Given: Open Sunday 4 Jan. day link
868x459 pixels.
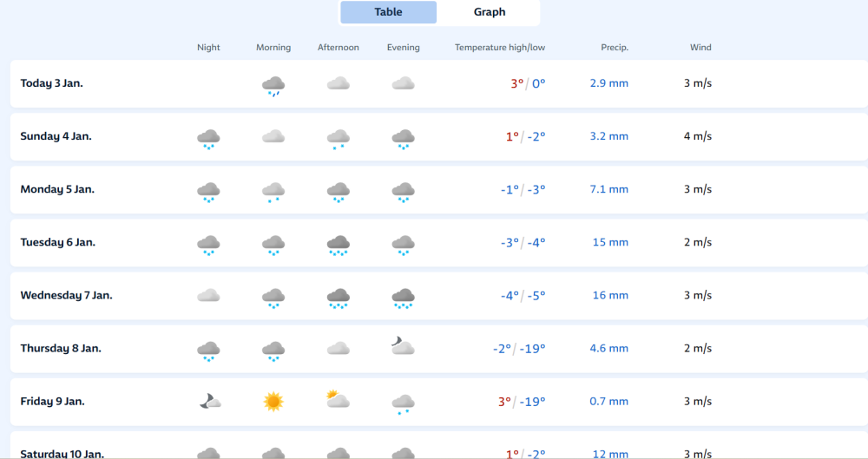Looking at the screenshot, I should pos(56,136).
